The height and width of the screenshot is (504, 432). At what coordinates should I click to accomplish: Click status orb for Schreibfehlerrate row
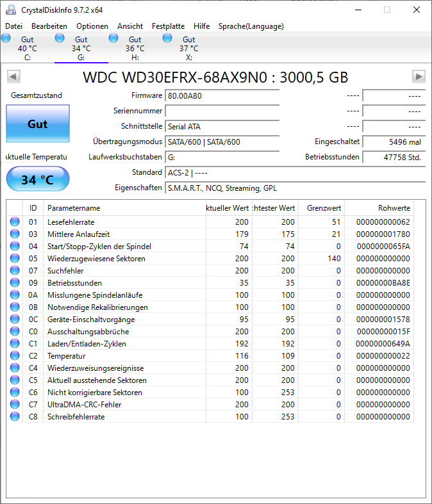15,416
